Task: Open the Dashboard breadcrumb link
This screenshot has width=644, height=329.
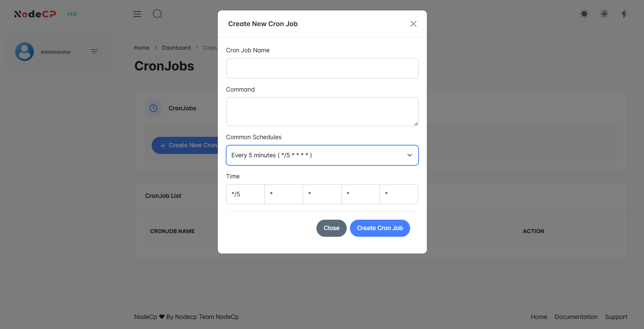Action: (176, 48)
